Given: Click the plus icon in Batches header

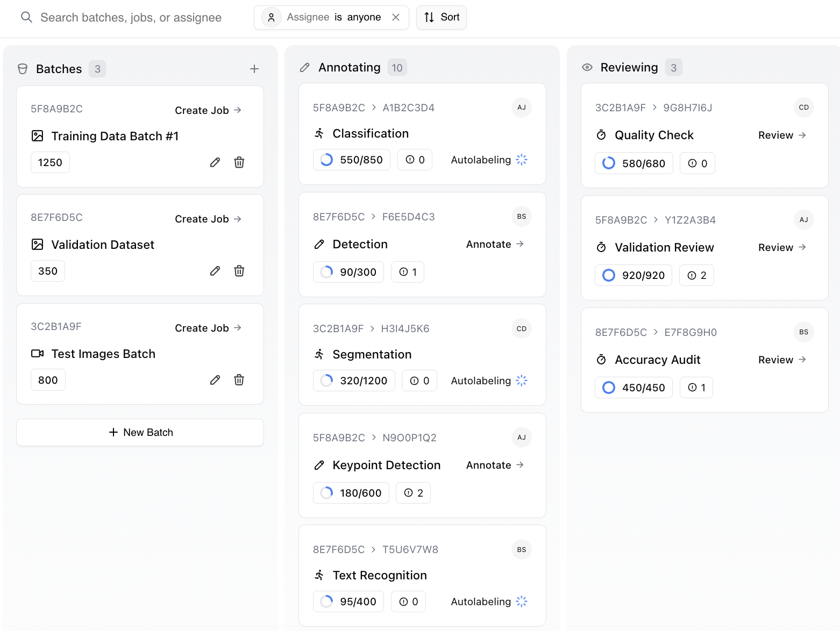Looking at the screenshot, I should [254, 69].
